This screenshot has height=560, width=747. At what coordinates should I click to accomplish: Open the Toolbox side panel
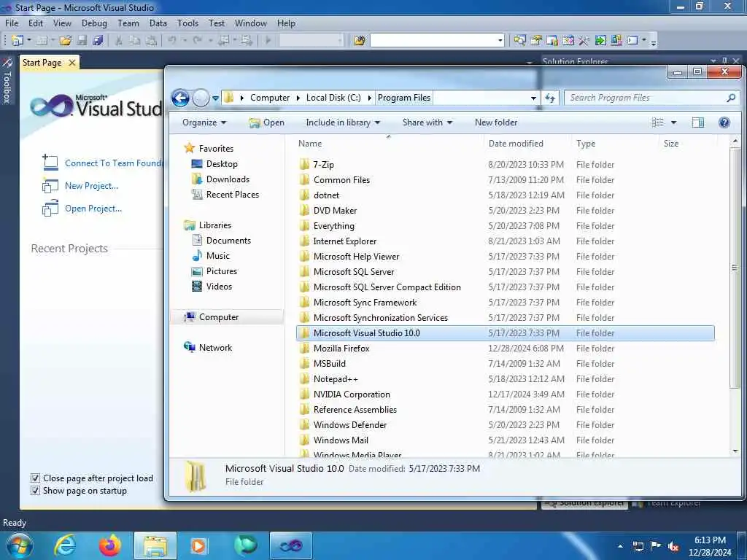pyautogui.click(x=7, y=81)
